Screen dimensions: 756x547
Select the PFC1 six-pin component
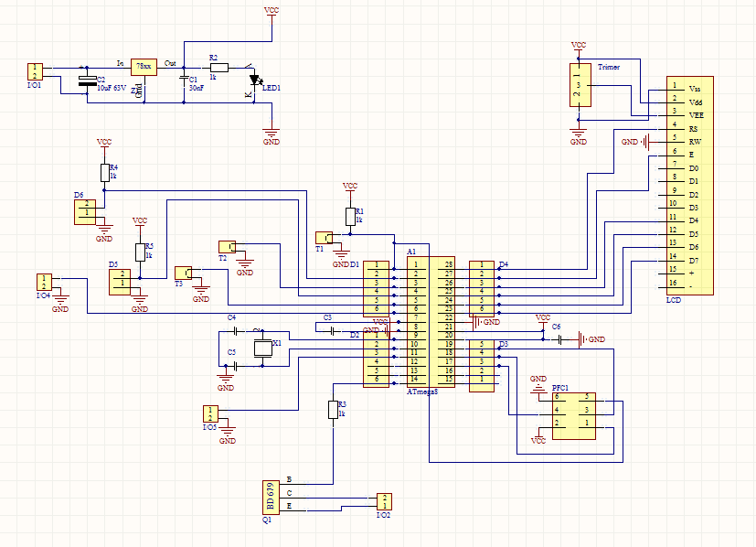(574, 416)
